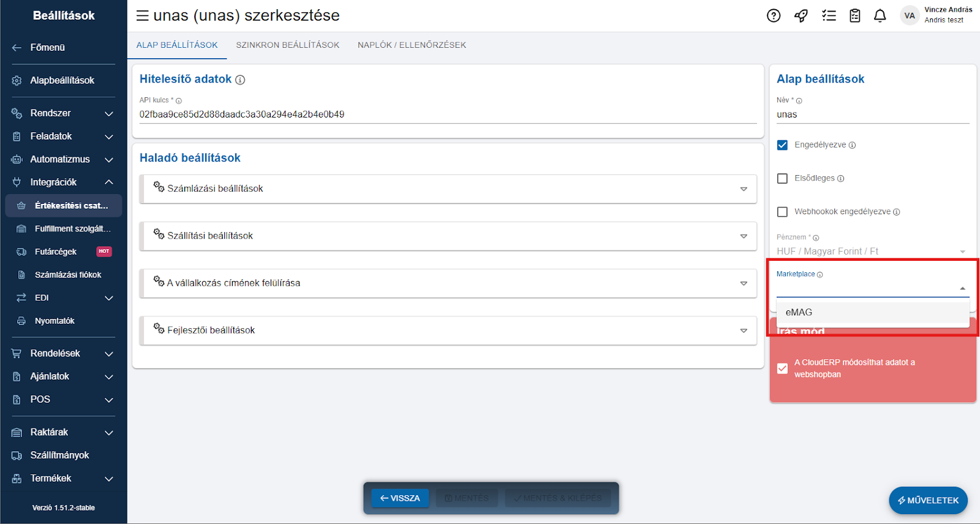Open Futárcégek in the sidebar

coord(56,252)
